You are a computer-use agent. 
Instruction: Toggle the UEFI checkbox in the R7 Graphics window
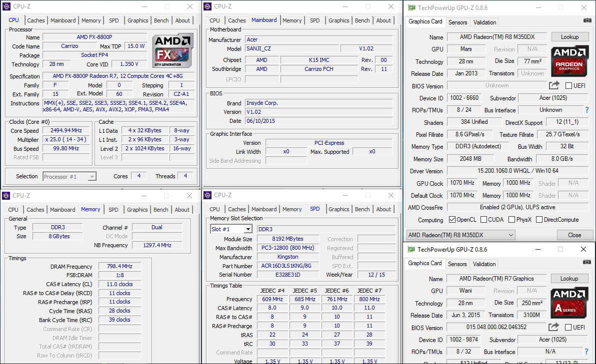point(568,327)
